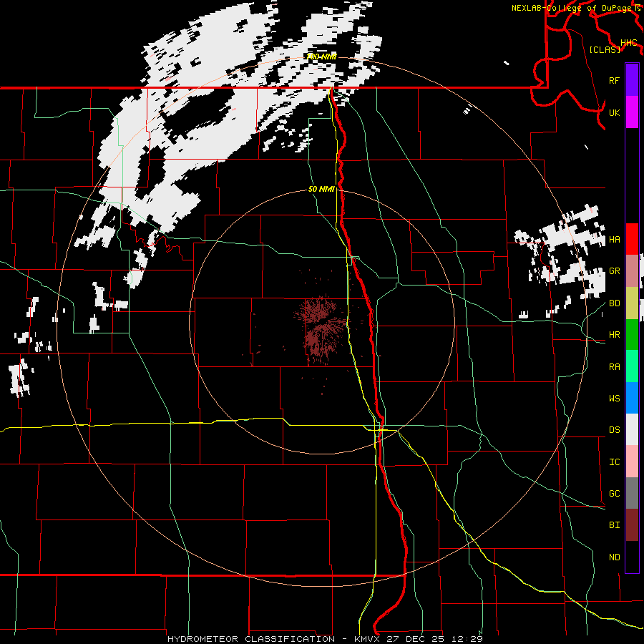This screenshot has width=644, height=644.
Task: Click the WS legend label
Action: [615, 399]
